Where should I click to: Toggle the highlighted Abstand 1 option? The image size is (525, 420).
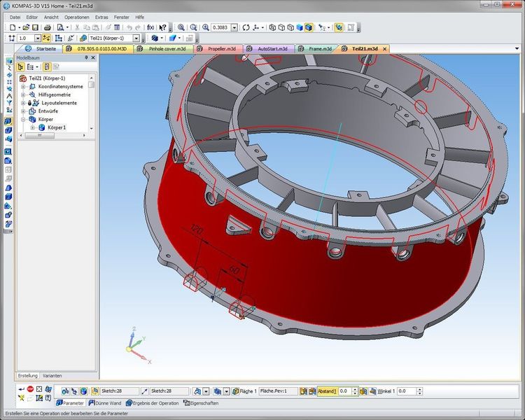(327, 391)
